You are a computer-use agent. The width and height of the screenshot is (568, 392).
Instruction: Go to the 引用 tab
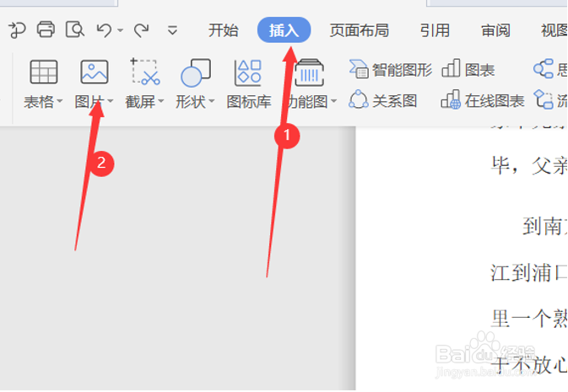(x=435, y=30)
